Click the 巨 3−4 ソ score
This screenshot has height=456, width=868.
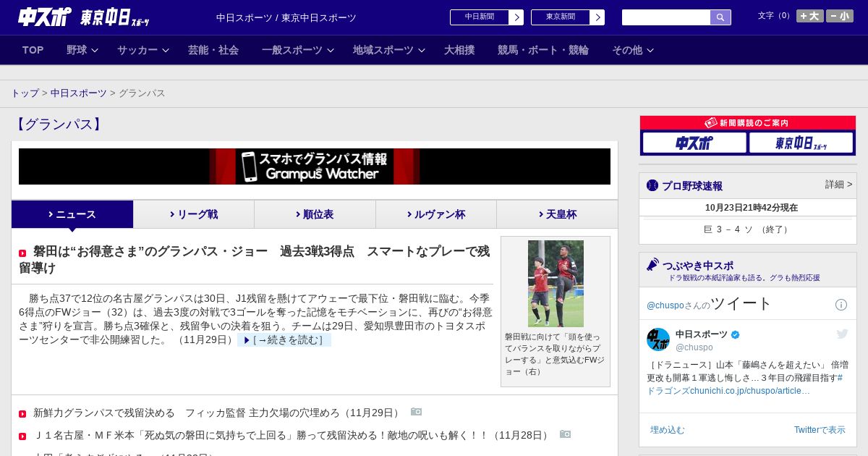tap(747, 229)
